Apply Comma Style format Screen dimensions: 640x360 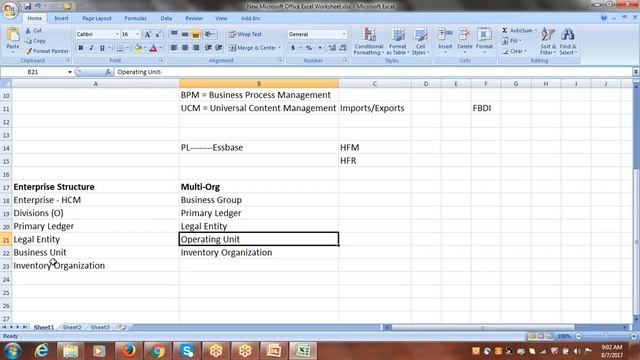320,48
